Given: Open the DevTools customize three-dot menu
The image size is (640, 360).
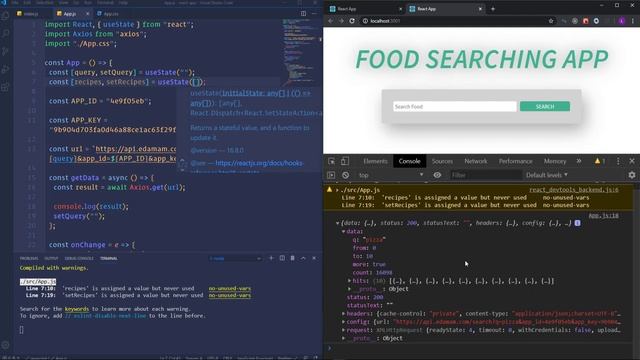Looking at the screenshot, I should pyautogui.click(x=618, y=161).
